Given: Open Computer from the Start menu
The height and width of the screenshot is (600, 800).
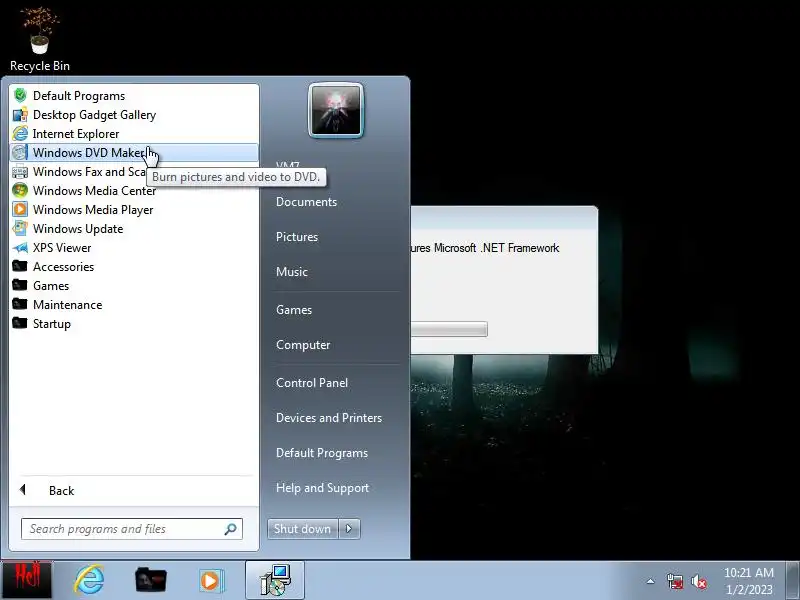Looking at the screenshot, I should (x=303, y=345).
